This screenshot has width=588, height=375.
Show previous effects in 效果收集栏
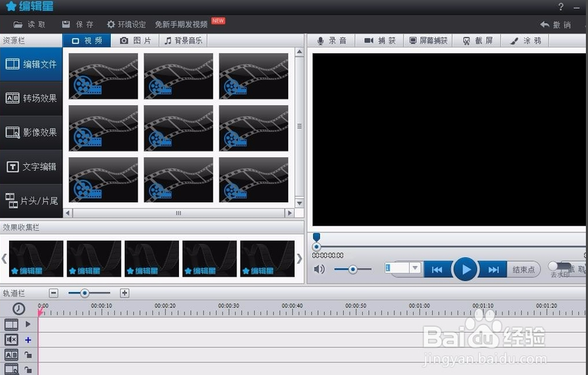pos(4,258)
